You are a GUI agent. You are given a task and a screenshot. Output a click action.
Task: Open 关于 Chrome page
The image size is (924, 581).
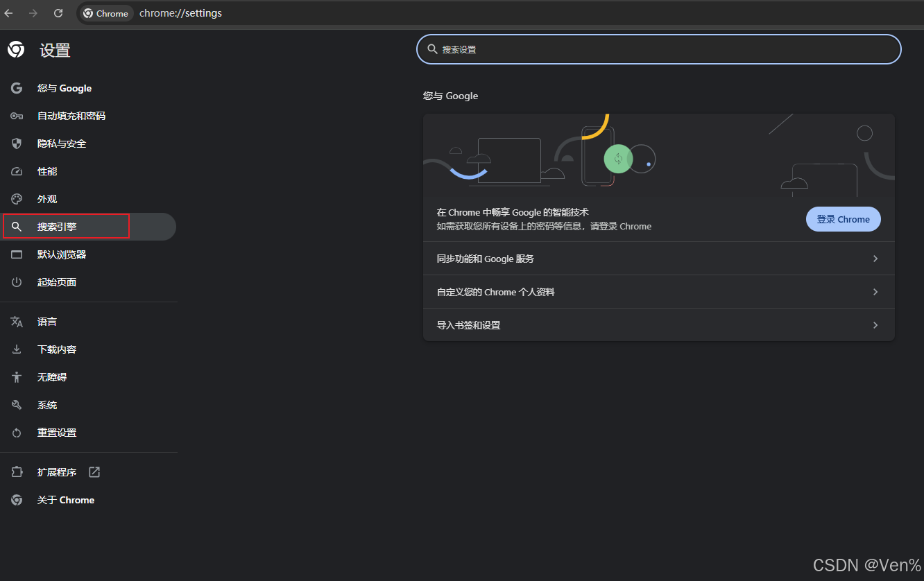click(x=88, y=500)
